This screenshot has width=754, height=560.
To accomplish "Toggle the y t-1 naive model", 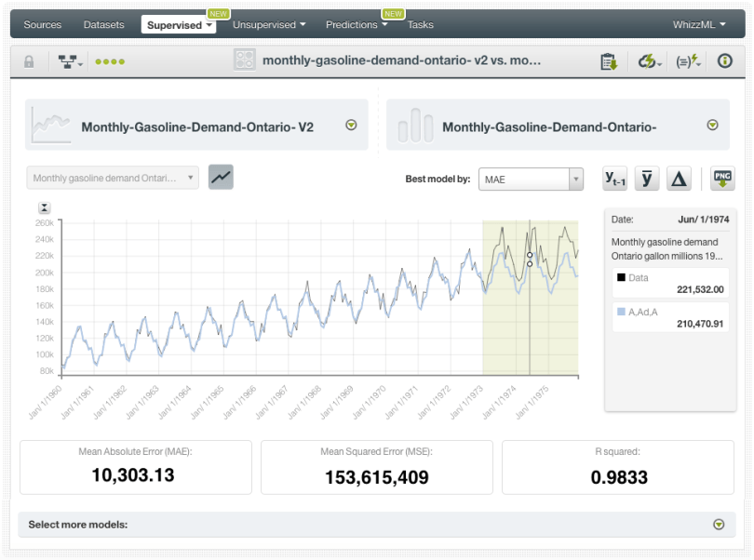I will 614,178.
